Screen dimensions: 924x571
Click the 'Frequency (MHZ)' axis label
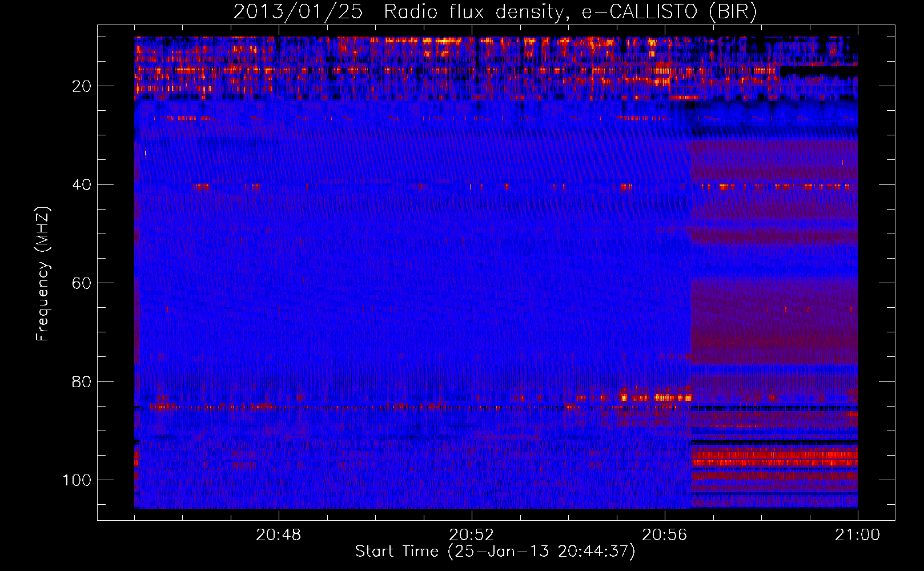click(43, 274)
